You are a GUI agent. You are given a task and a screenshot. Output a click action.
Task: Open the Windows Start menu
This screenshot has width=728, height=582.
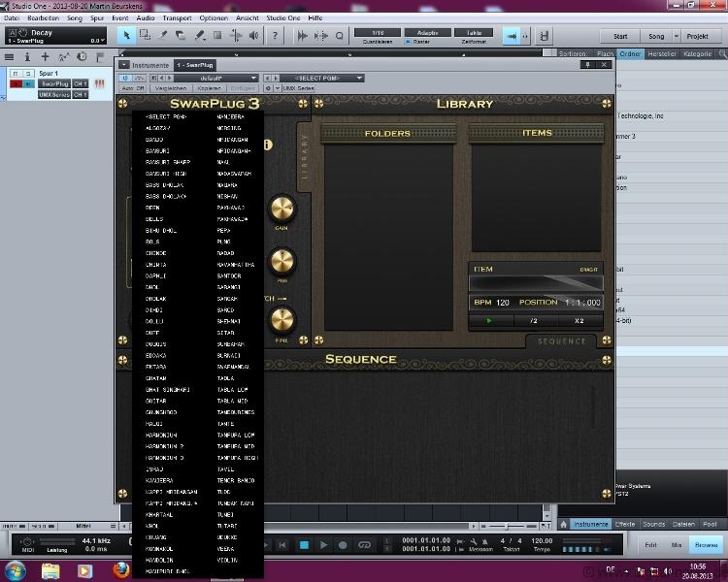[15, 570]
